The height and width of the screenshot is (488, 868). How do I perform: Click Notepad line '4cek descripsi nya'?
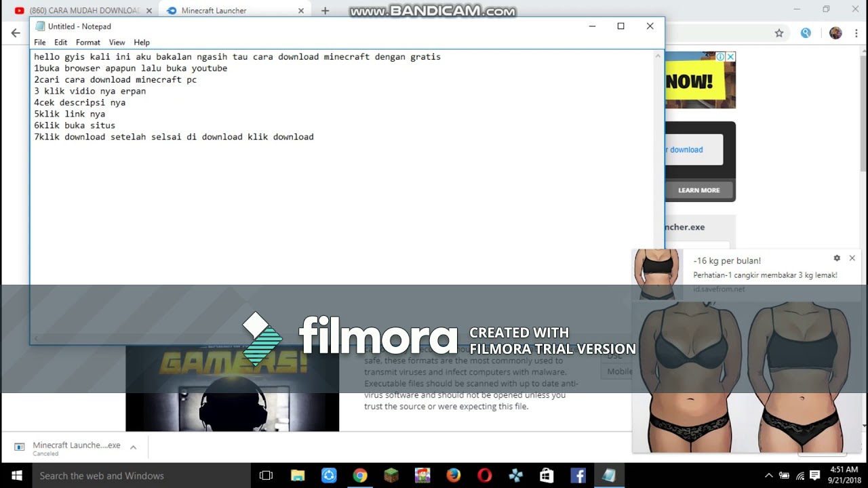click(80, 102)
